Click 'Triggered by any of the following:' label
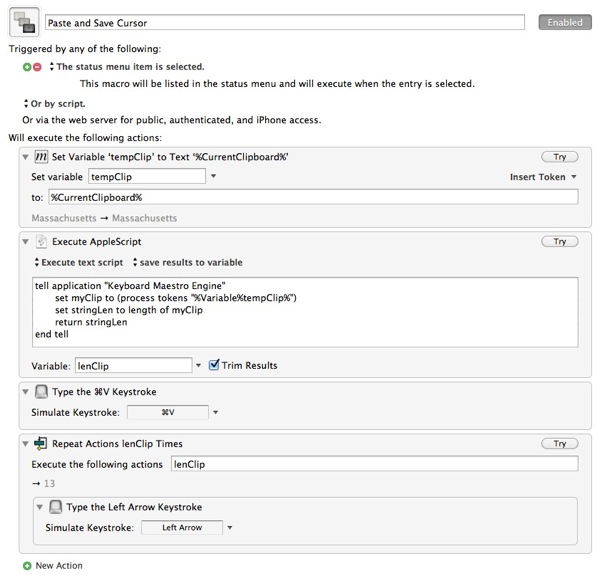Screen dimensions: 600x576 pyautogui.click(x=85, y=49)
